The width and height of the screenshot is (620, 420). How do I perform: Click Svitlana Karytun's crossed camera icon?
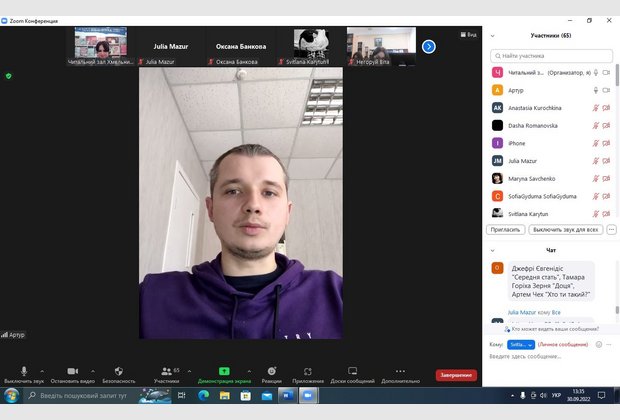(606, 214)
